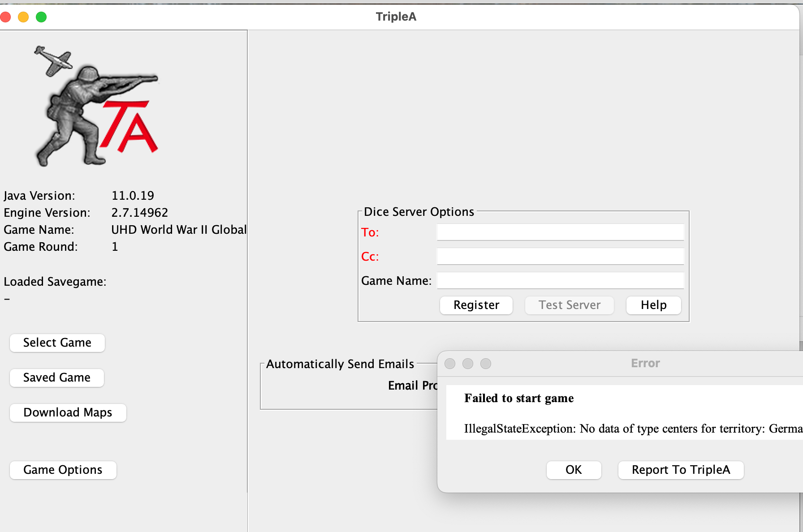Viewport: 803px width, 532px height.
Task: Click OK on the Error dialog
Action: point(574,470)
